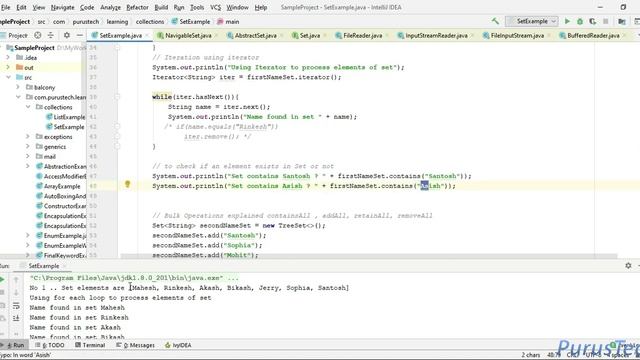Hide the Project panel with minus icon
The width and height of the screenshot is (640, 360).
(x=80, y=36)
